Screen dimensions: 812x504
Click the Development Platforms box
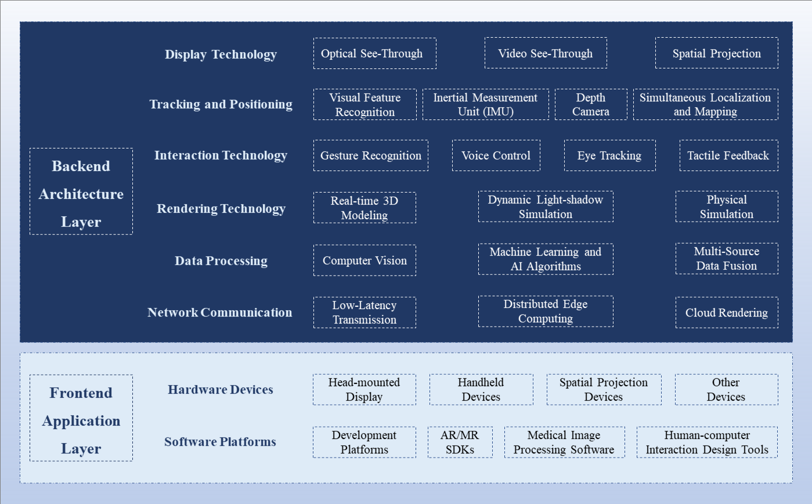365,443
